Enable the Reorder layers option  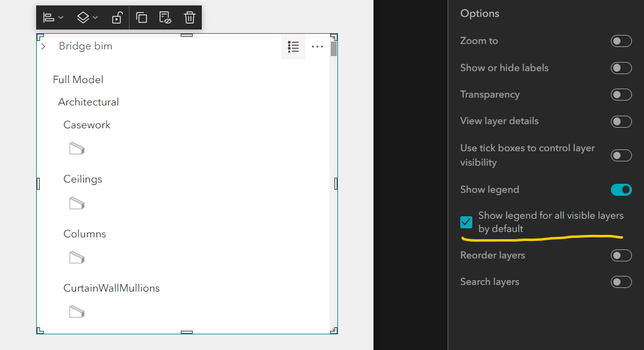click(621, 255)
